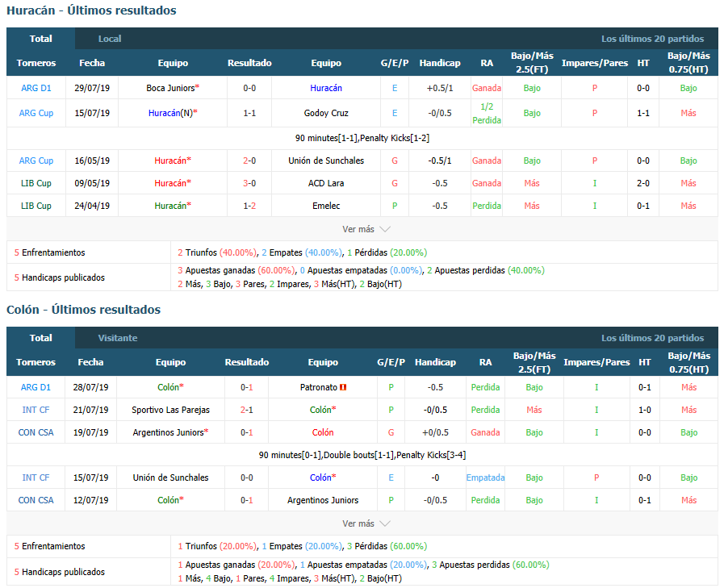This screenshot has width=724, height=588.
Task: Click red Colón name in 19/07/19 row
Action: pos(323,432)
